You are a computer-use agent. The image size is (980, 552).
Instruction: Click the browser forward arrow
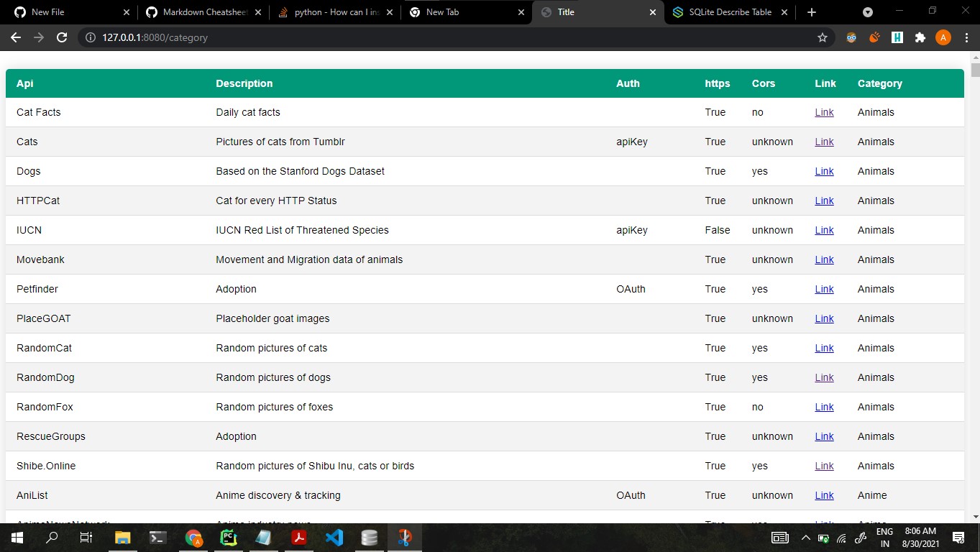(39, 37)
